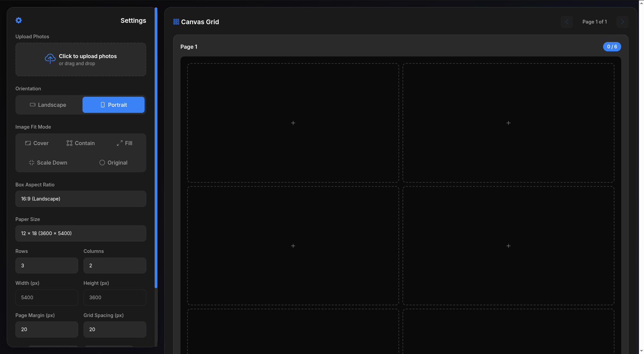Click to upload photos area
This screenshot has height=354, width=644.
coord(81,59)
